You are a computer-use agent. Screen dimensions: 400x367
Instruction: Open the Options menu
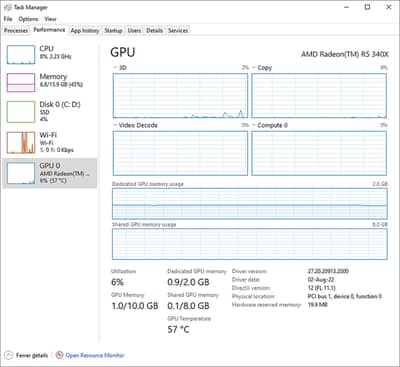tap(28, 19)
